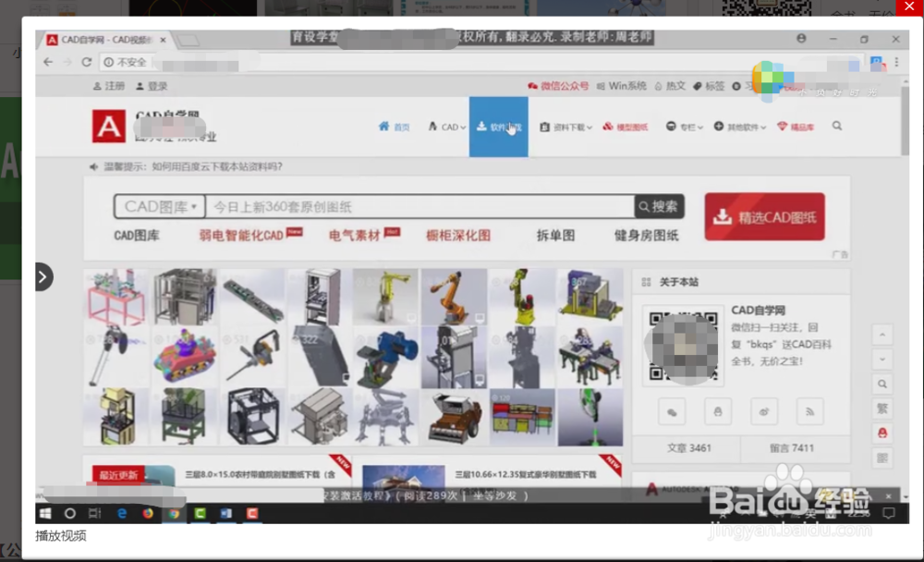Click the floating scroll-to-top arrow button
The width and height of the screenshot is (924, 562).
(x=882, y=335)
